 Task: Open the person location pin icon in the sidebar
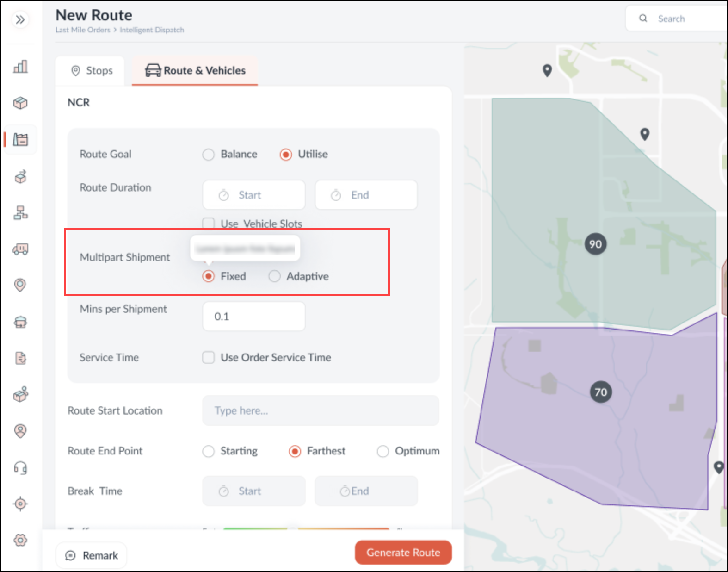click(20, 431)
